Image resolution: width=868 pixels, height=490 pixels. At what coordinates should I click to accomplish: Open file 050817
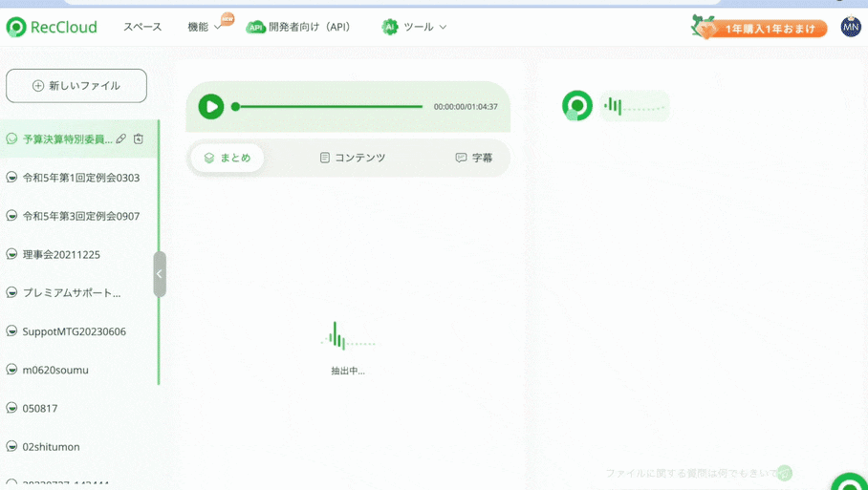click(x=40, y=408)
